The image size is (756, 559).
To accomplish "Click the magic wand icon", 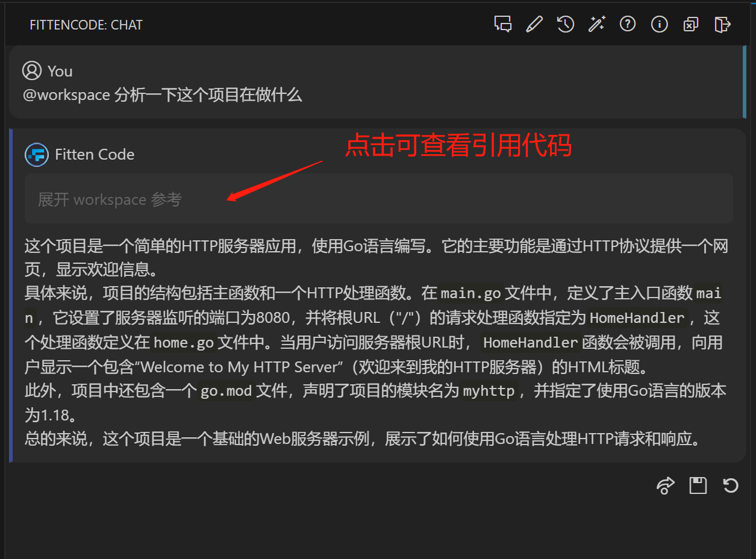I will (x=597, y=25).
